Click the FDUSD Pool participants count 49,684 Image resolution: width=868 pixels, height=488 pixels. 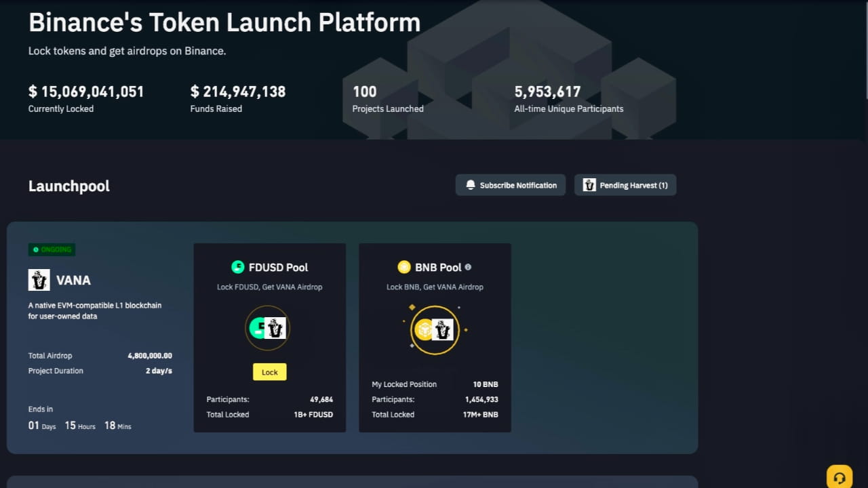pyautogui.click(x=321, y=400)
